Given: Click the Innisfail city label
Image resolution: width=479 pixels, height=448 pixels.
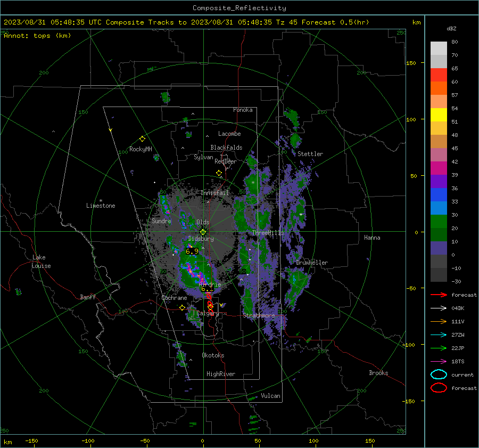Looking at the screenshot, I should pyautogui.click(x=215, y=193).
